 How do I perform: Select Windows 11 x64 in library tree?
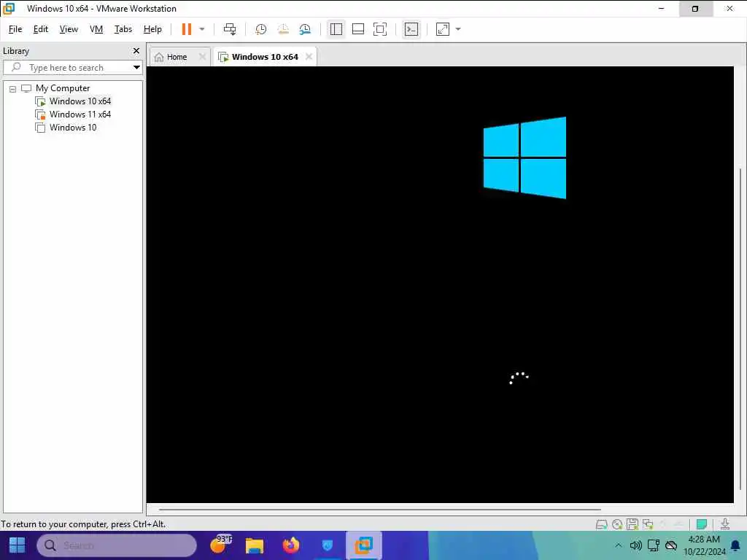pos(80,114)
